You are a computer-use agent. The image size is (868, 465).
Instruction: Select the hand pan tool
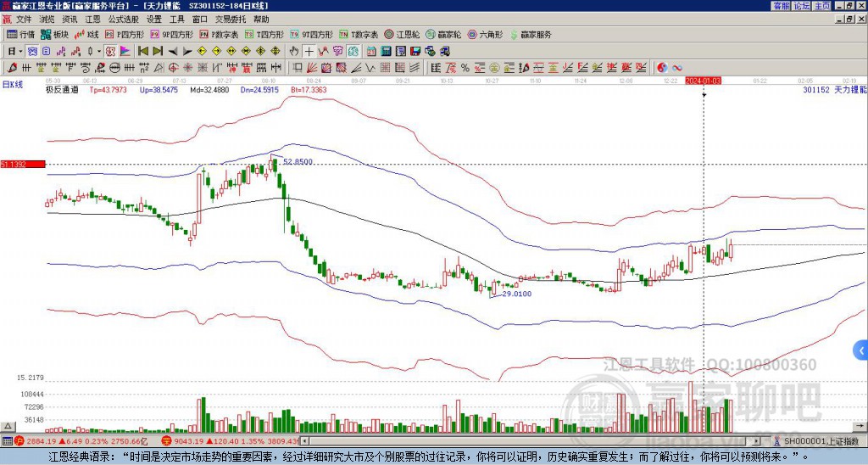click(x=294, y=51)
